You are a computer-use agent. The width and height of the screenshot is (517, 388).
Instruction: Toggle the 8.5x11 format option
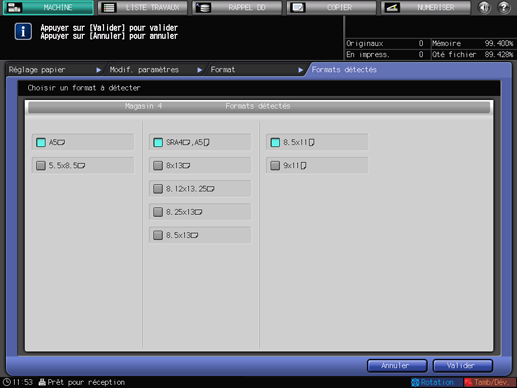click(317, 142)
